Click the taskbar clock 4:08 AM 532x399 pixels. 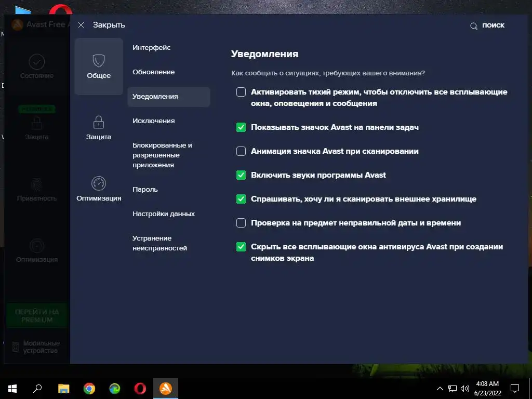tap(487, 384)
